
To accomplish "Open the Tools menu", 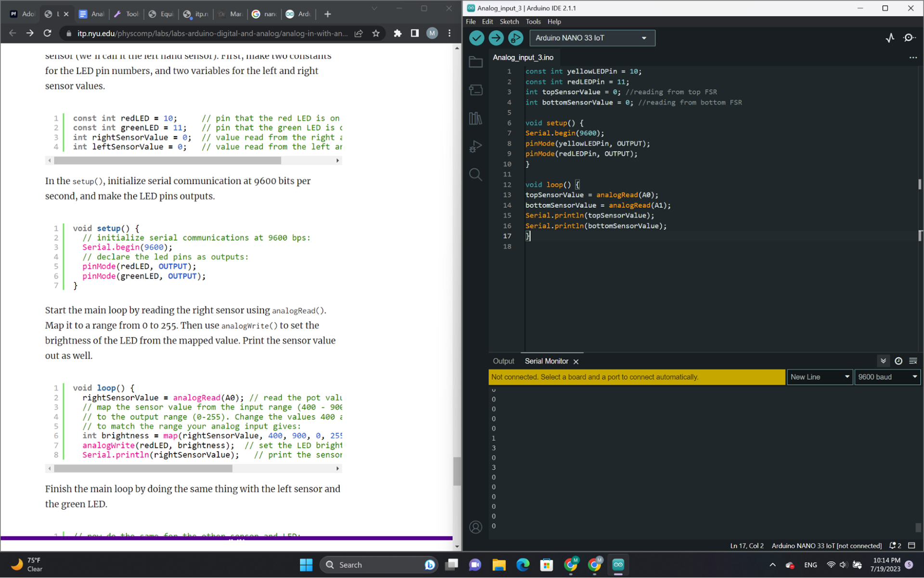I will pyautogui.click(x=533, y=22).
